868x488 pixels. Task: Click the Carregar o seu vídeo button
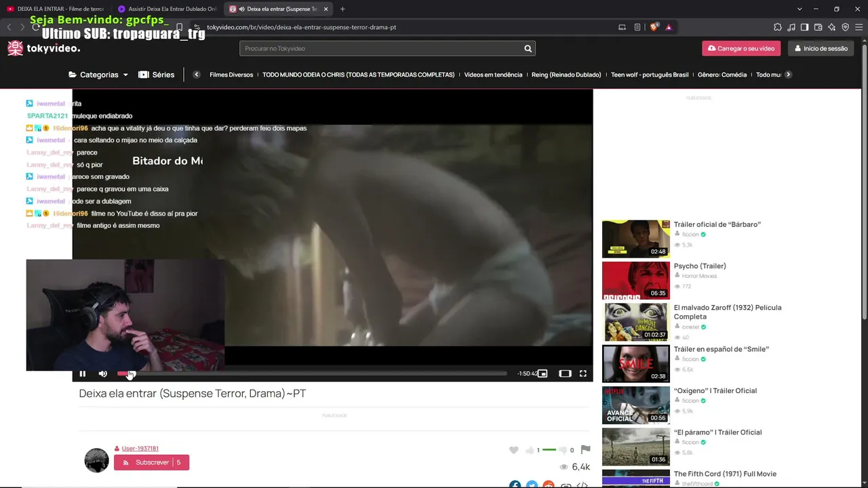pos(741,49)
